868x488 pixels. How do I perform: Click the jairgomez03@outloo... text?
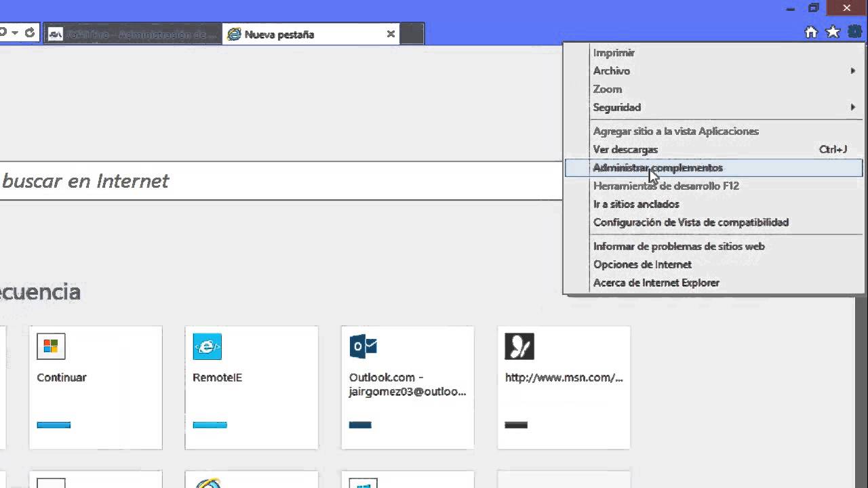coord(408,391)
